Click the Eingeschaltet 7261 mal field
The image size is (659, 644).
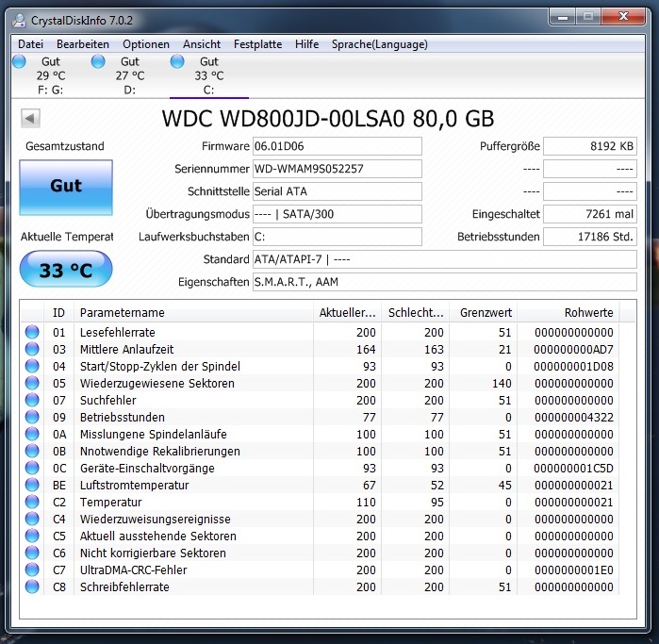[x=590, y=214]
